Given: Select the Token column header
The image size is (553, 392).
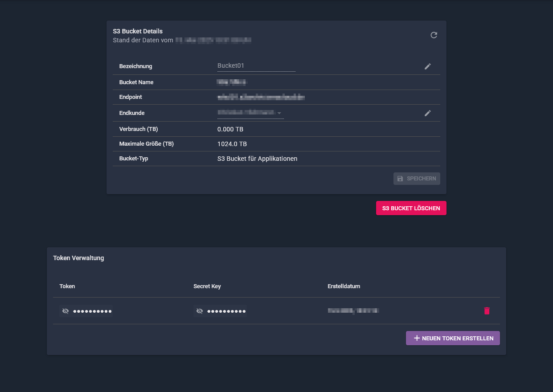Looking at the screenshot, I should tap(67, 286).
